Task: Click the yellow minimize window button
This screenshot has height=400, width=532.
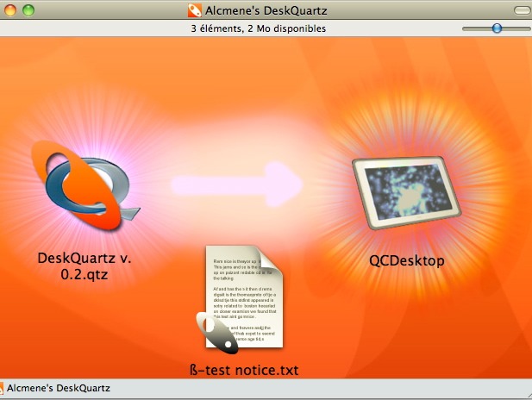Action: point(10,10)
